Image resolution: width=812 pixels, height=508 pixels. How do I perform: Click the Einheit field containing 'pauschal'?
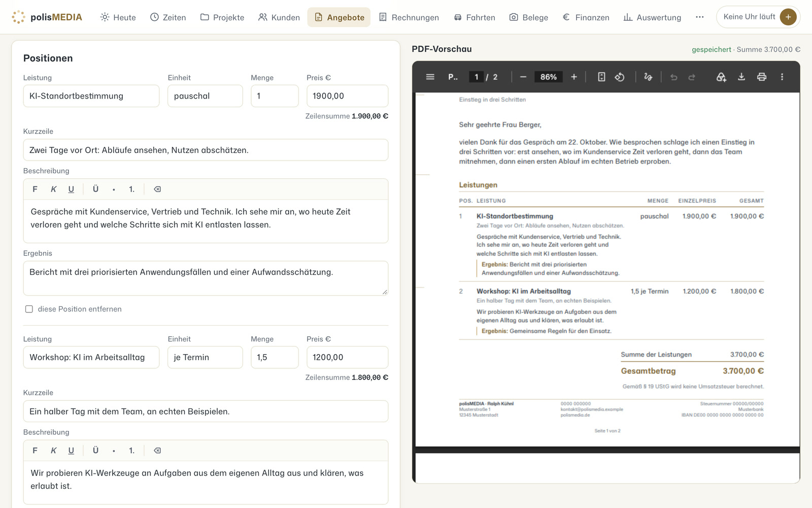pyautogui.click(x=205, y=96)
